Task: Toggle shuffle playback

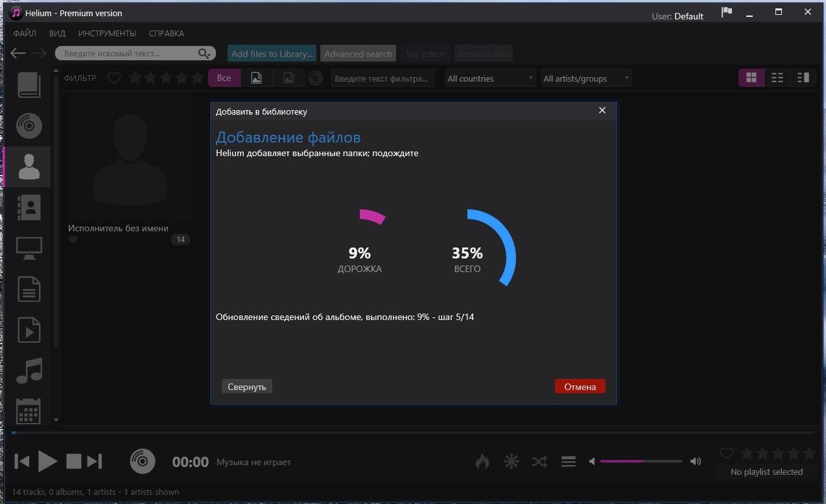Action: 539,462
